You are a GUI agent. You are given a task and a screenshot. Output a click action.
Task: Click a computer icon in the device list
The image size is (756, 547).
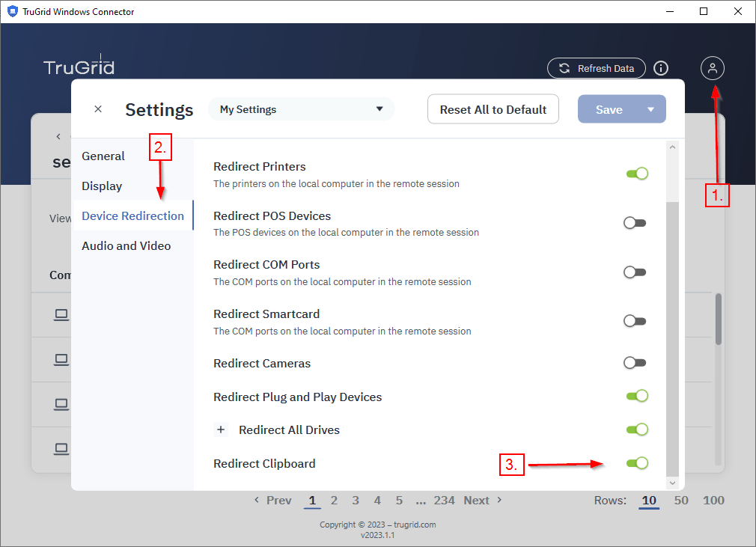(x=61, y=314)
